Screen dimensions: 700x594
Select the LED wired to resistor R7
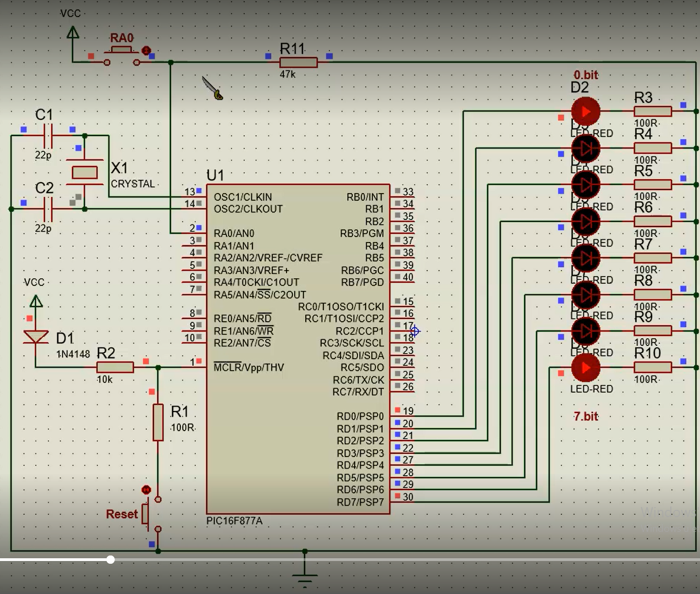pos(586,258)
